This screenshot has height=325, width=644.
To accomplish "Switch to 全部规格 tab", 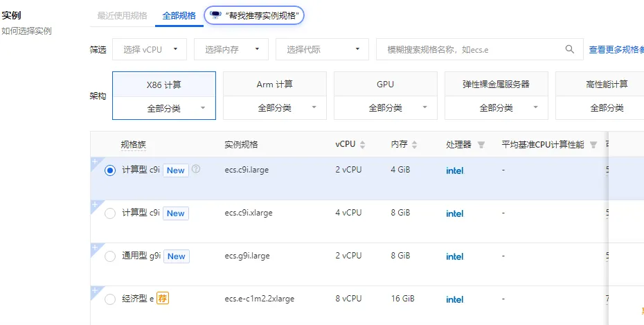I will point(179,16).
